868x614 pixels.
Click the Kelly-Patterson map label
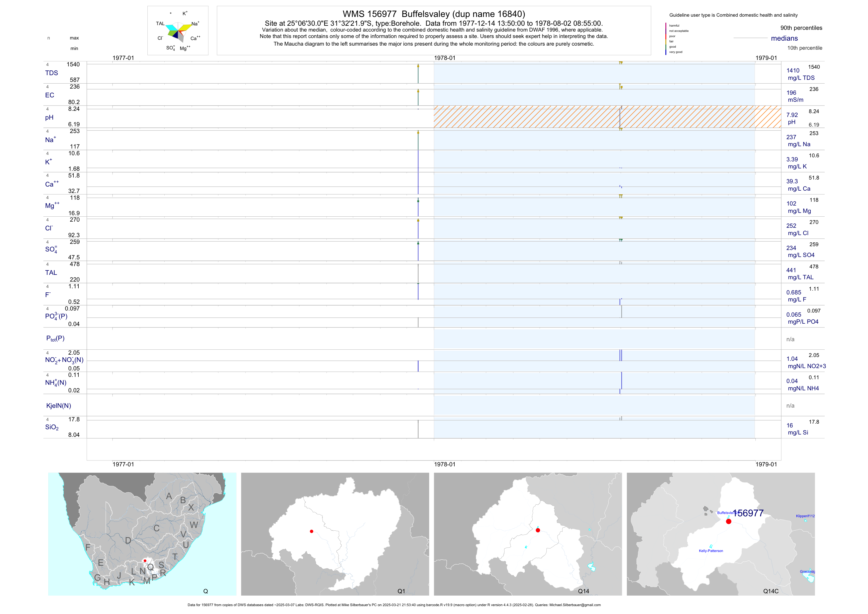click(x=711, y=551)
